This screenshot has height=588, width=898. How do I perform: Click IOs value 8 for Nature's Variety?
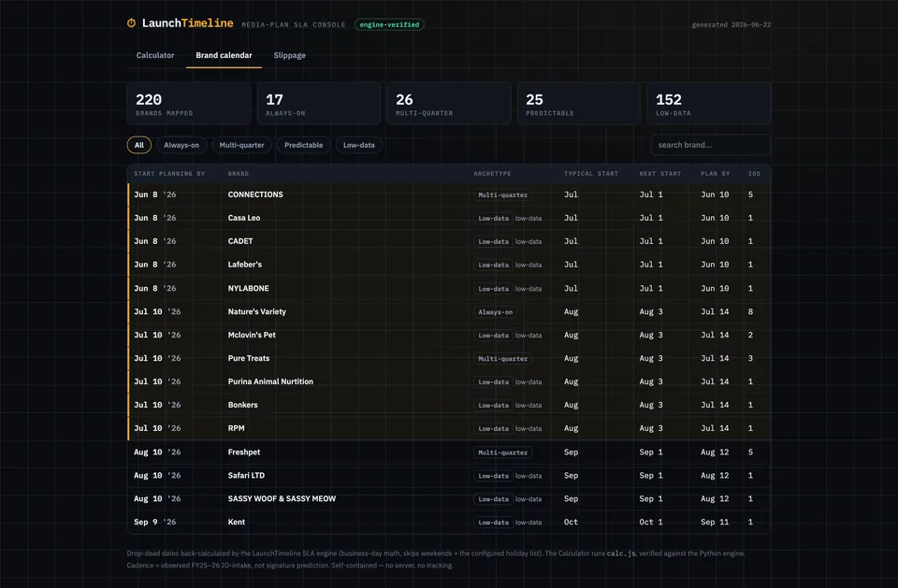(750, 312)
